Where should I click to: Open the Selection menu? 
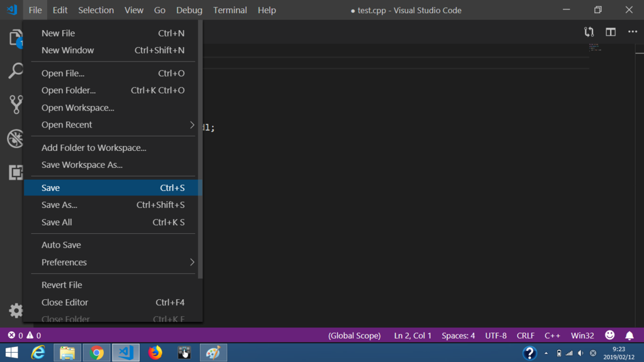[x=96, y=10]
